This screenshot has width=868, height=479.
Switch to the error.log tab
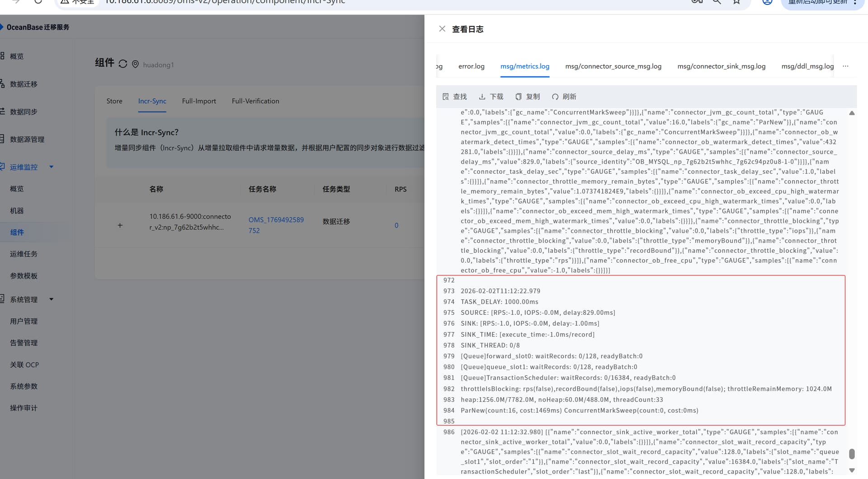(x=471, y=66)
